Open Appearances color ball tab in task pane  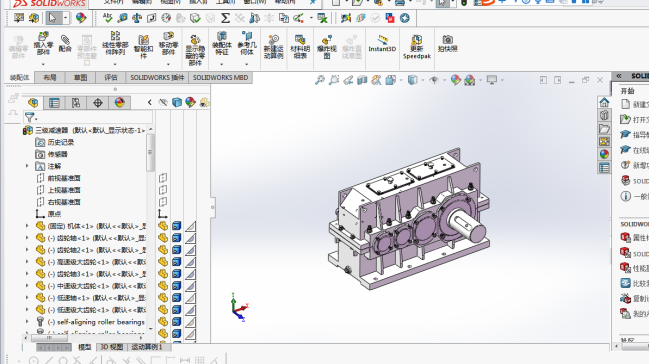(x=604, y=154)
